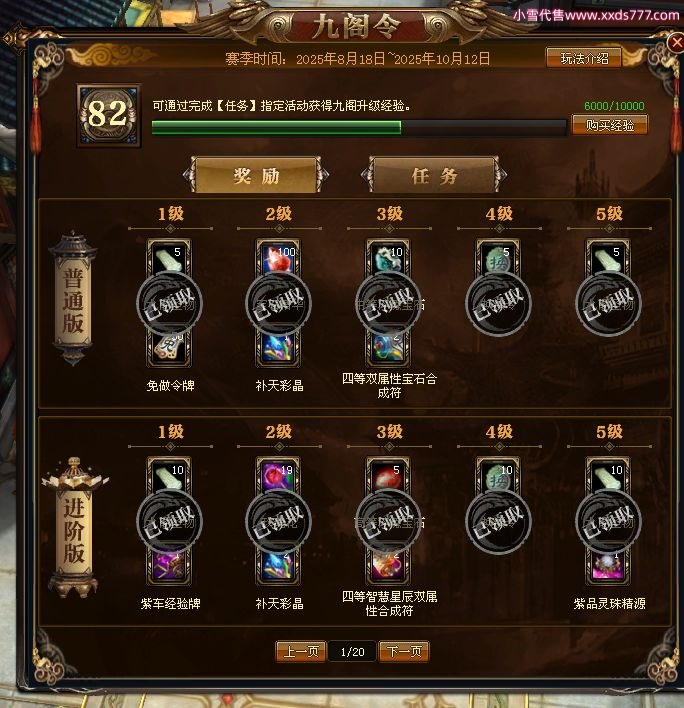Click the green experience progress bar
684x708 pixels.
359,127
